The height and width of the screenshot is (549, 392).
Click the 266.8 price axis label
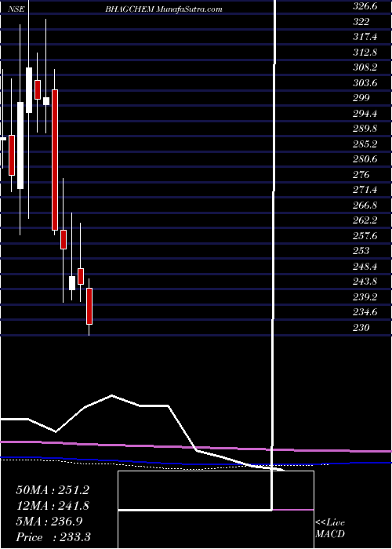click(x=365, y=205)
